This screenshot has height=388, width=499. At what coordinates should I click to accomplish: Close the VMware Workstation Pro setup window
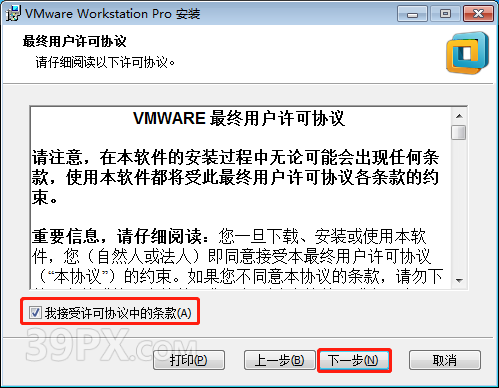pyautogui.click(x=478, y=14)
